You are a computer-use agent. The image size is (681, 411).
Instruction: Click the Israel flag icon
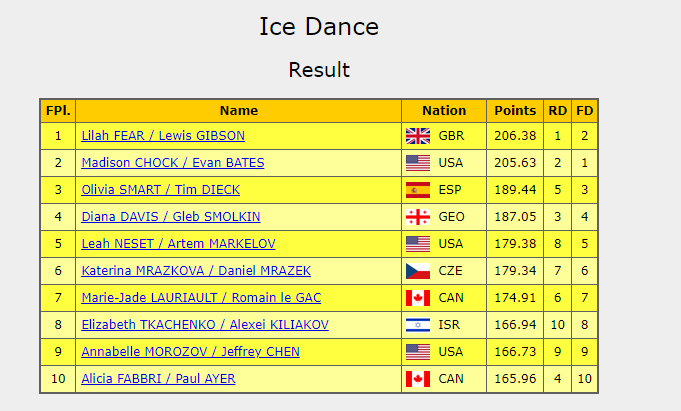click(x=417, y=325)
